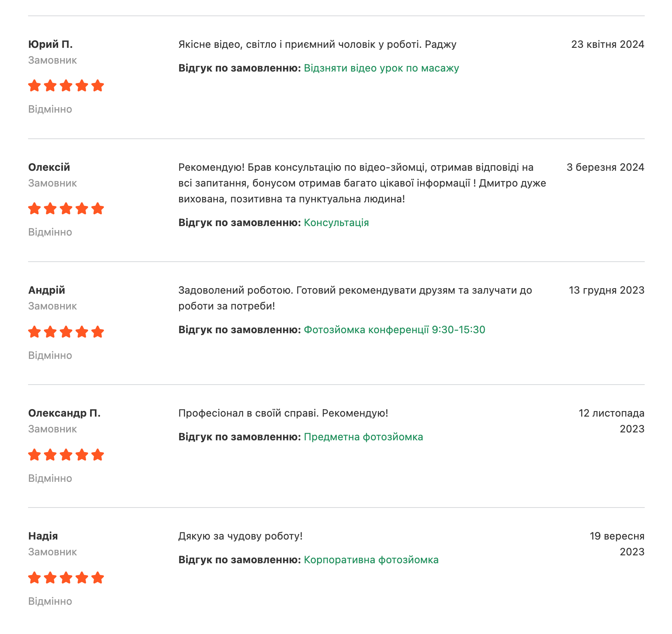Click the fourth star in Надія's rating
This screenshot has width=672, height=634.
[82, 577]
